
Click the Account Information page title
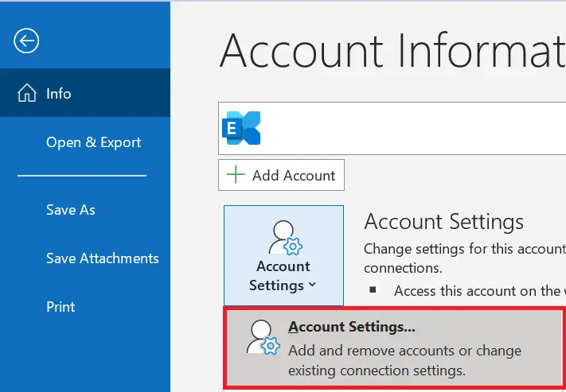392,50
